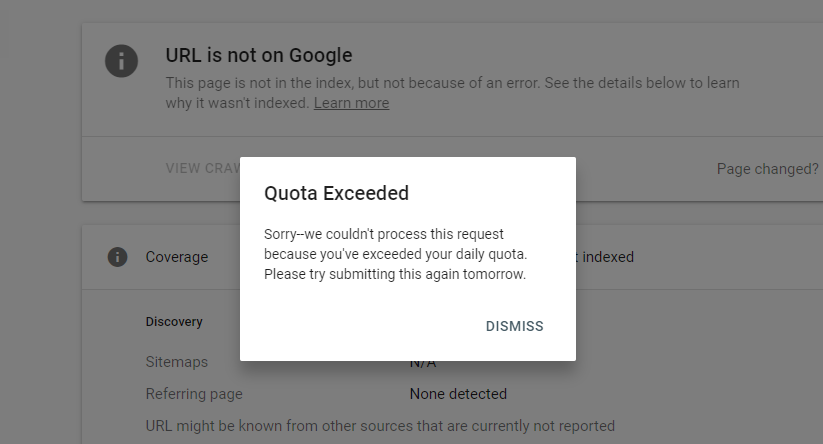The width and height of the screenshot is (823, 444).
Task: Click the page-not-in-index description text
Action: pyautogui.click(x=452, y=93)
